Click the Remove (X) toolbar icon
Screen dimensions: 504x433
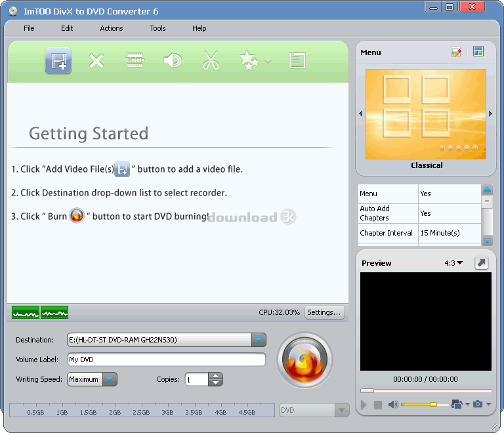(96, 61)
